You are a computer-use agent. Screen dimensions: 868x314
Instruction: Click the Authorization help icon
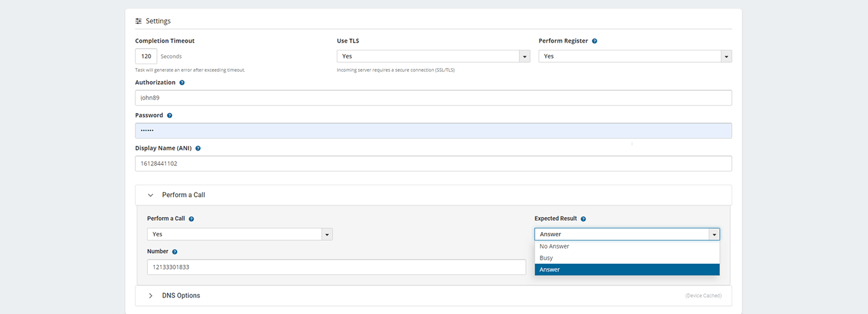click(x=182, y=82)
